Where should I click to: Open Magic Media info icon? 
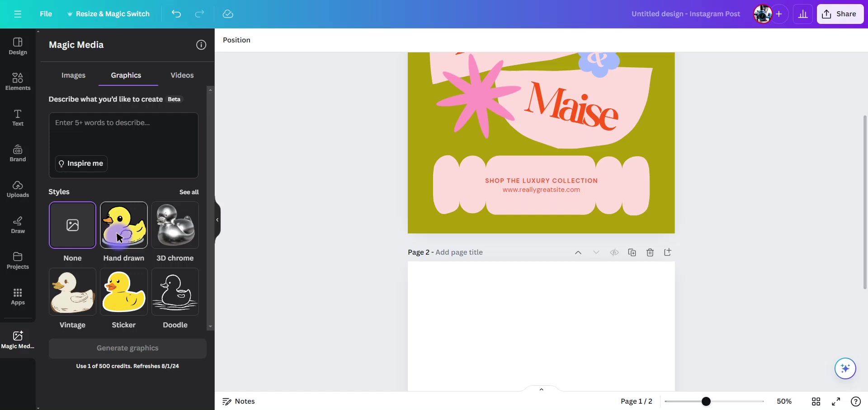pos(201,45)
